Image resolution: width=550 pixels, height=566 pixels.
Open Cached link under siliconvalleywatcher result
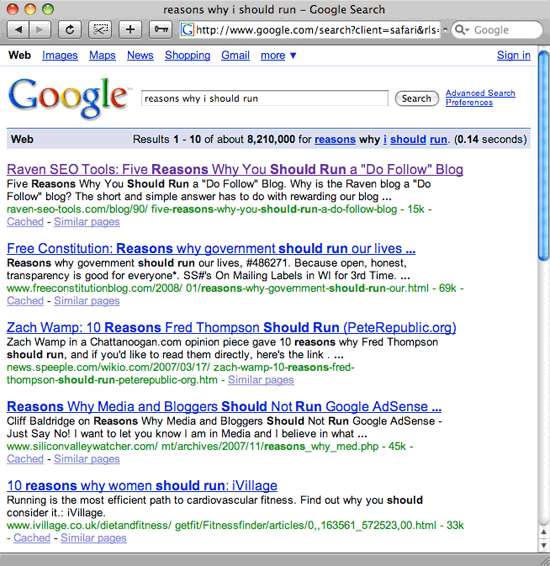pyautogui.click(x=25, y=459)
